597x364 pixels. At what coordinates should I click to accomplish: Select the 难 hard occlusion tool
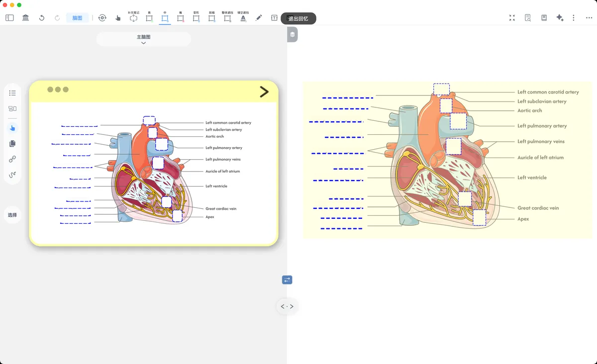(181, 17)
